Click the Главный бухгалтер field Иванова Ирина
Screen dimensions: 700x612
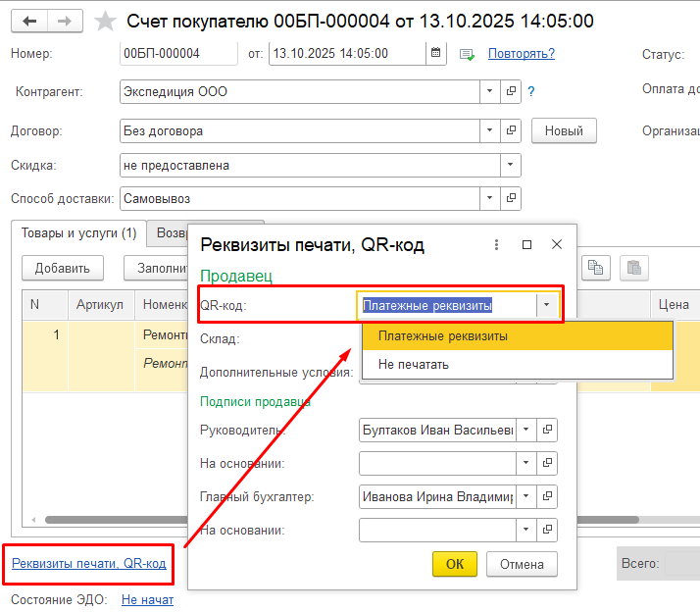pos(437,496)
